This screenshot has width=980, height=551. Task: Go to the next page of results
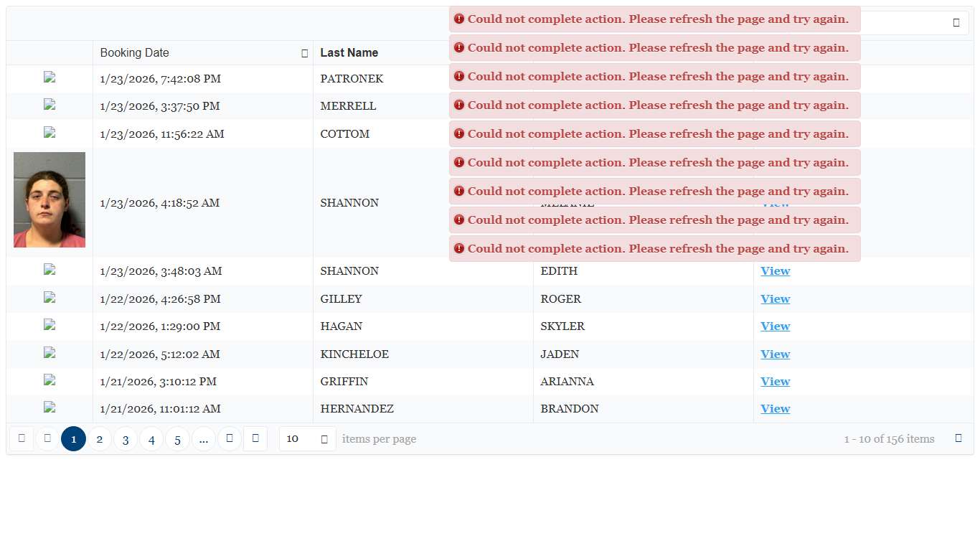tap(230, 438)
